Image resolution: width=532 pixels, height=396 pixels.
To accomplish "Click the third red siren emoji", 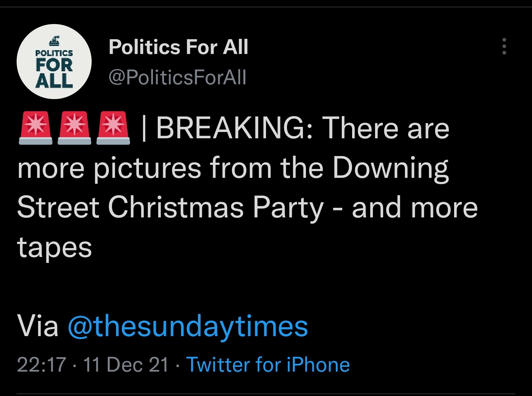I will tap(113, 128).
